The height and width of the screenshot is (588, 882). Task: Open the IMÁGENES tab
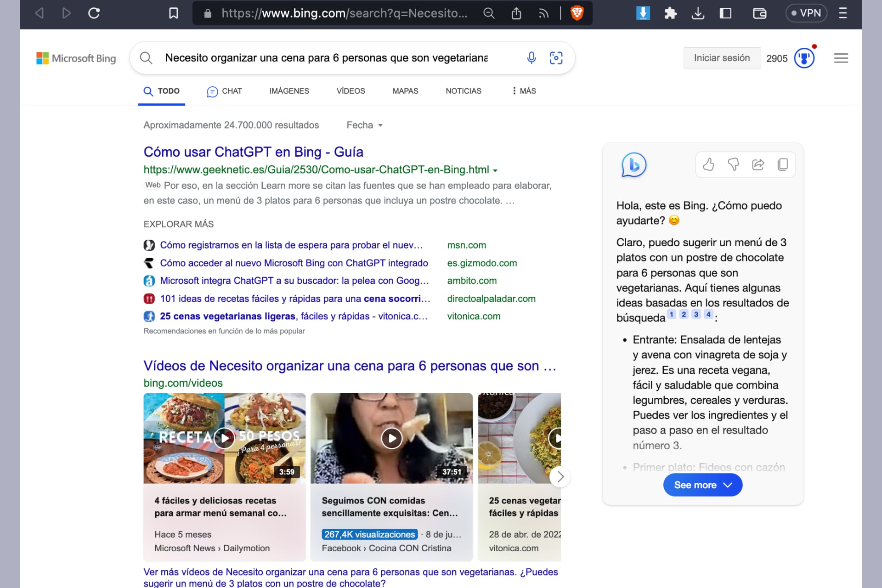click(289, 91)
